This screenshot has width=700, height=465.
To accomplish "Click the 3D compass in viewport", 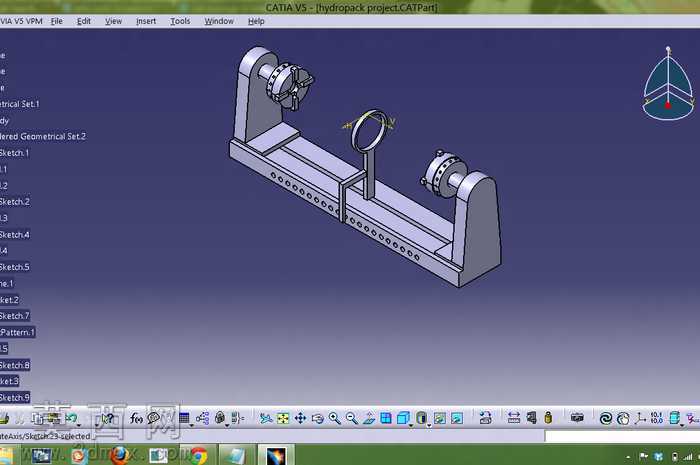I will click(668, 84).
